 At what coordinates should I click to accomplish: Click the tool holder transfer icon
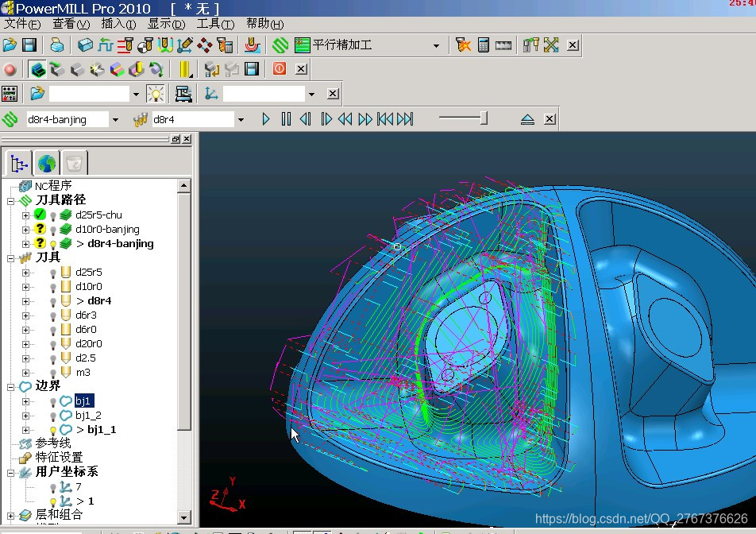(x=530, y=45)
